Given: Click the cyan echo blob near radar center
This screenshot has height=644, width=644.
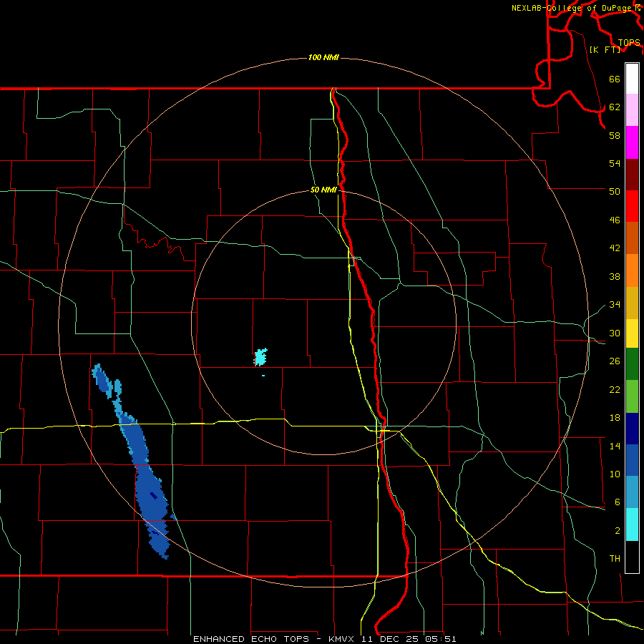Looking at the screenshot, I should coord(260,357).
